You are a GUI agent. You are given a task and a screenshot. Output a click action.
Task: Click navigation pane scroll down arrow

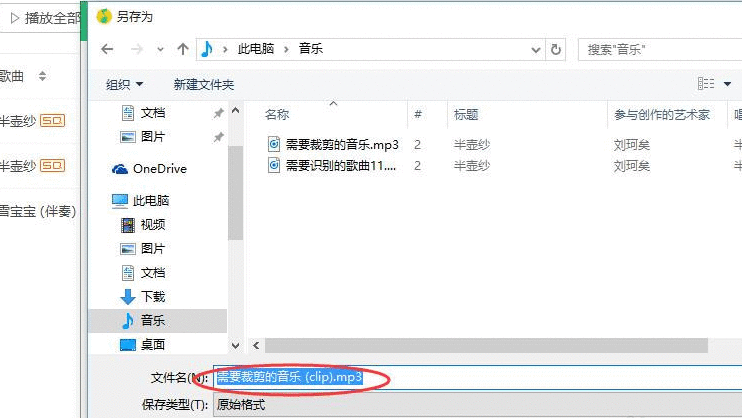coord(236,346)
